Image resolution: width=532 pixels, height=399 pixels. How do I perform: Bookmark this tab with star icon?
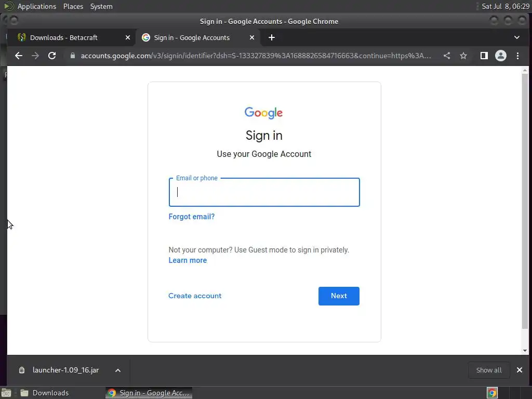(463, 56)
